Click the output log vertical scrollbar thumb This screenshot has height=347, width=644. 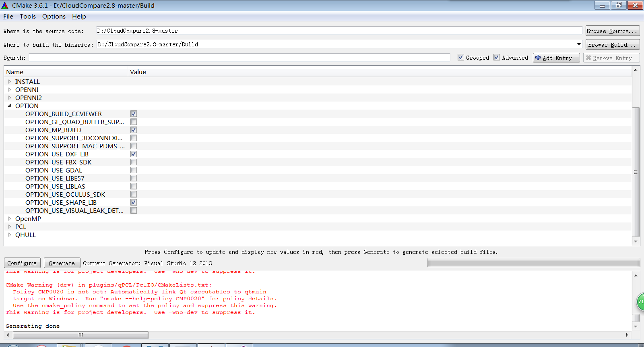[636, 318]
